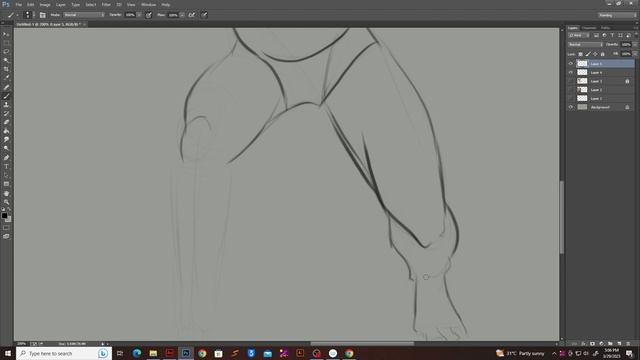Click the background color swatch
640x360 pixels.
(x=9, y=220)
